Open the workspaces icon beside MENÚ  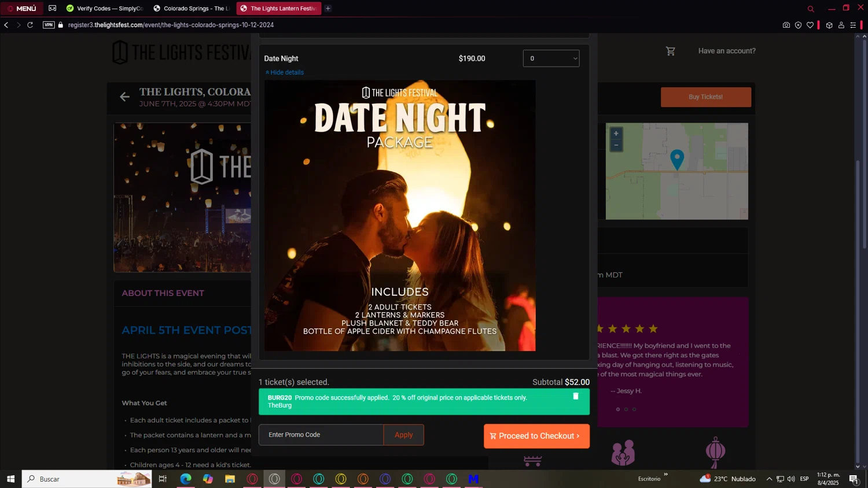click(53, 9)
